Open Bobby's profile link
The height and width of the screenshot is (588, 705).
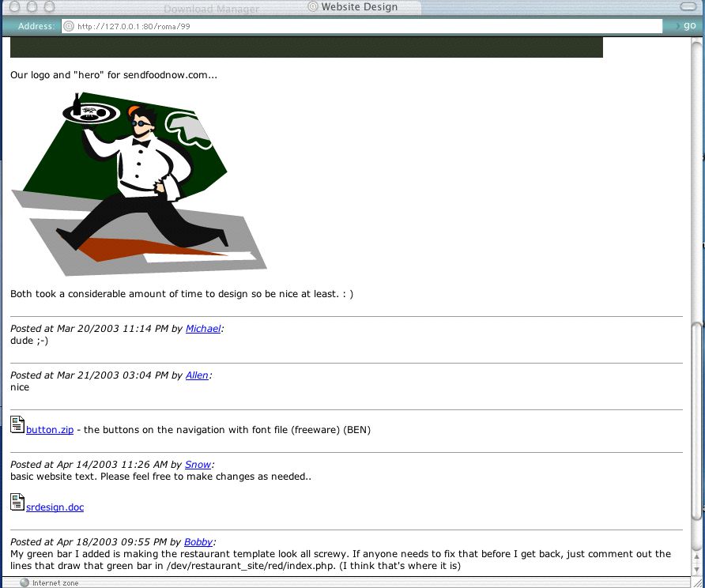pos(198,542)
